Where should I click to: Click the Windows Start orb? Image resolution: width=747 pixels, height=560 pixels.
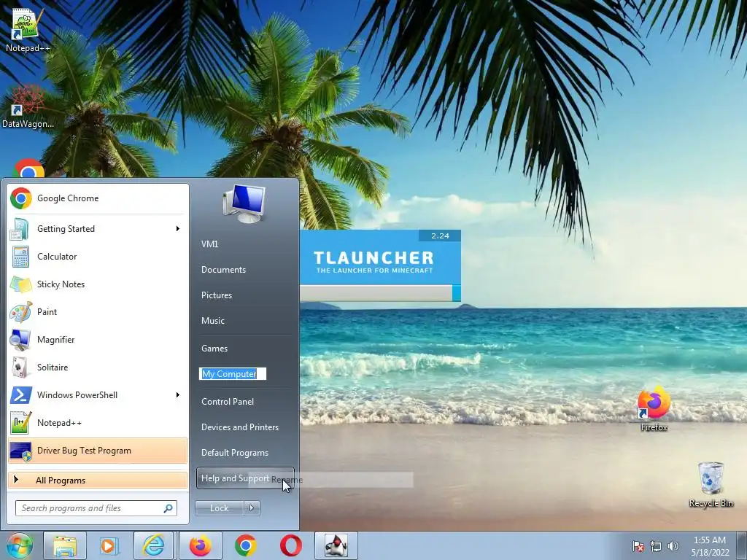(x=19, y=545)
